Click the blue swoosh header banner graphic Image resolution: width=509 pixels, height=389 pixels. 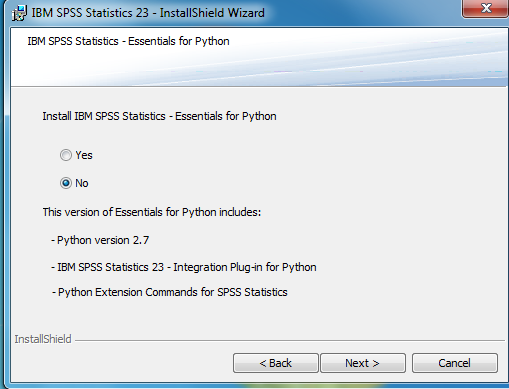[367, 58]
